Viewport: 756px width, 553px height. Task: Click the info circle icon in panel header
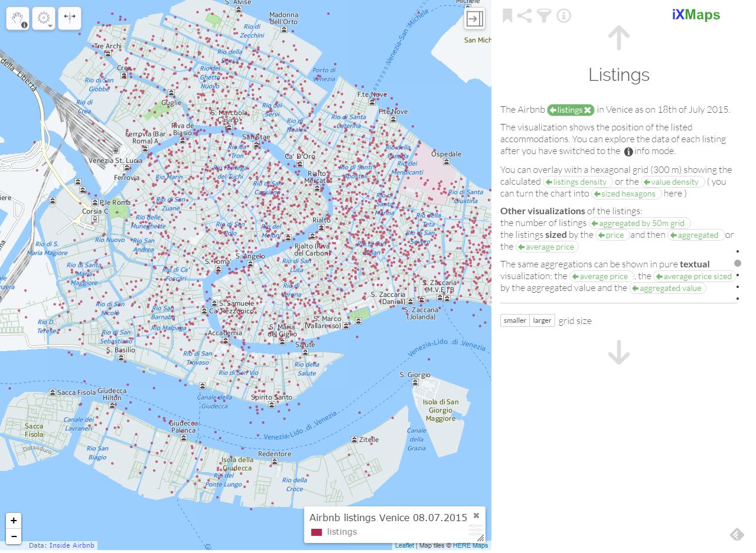coord(563,15)
